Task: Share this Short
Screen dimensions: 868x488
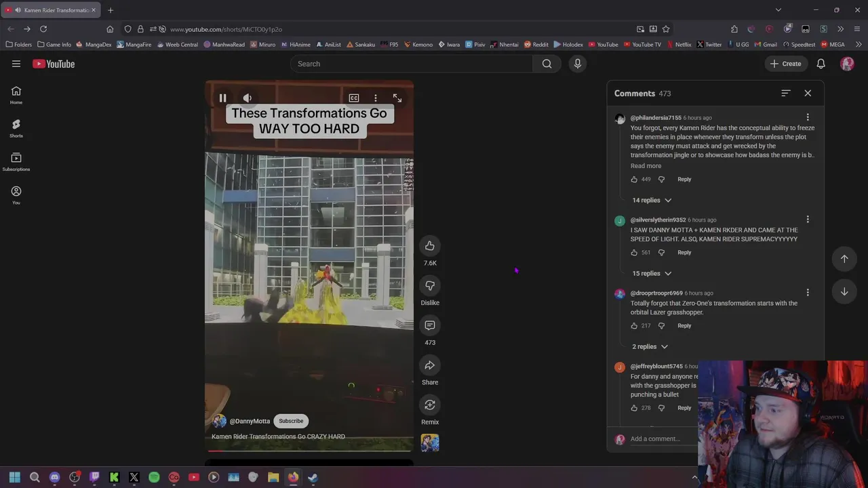Action: (430, 365)
